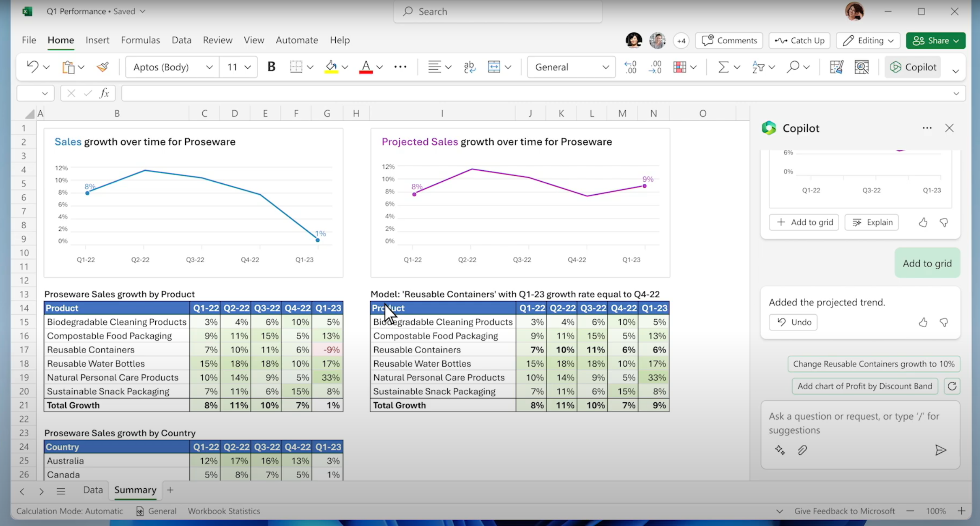This screenshot has width=980, height=526.
Task: Click Change Reusable Containers growth suggestion
Action: pyautogui.click(x=873, y=364)
